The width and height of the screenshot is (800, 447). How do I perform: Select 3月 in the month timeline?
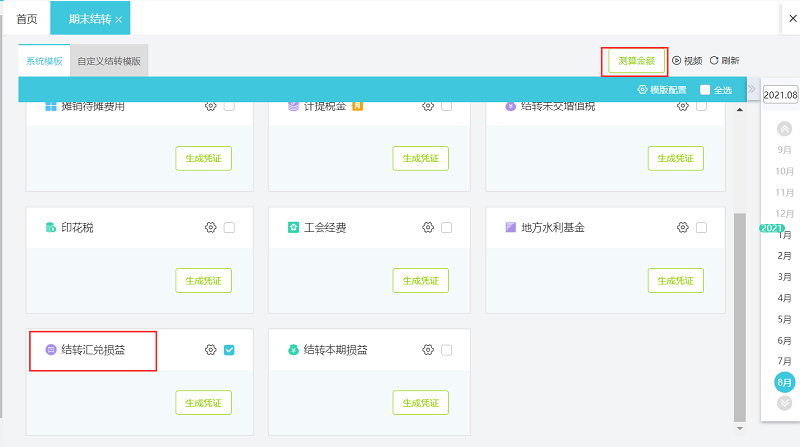[x=785, y=277]
